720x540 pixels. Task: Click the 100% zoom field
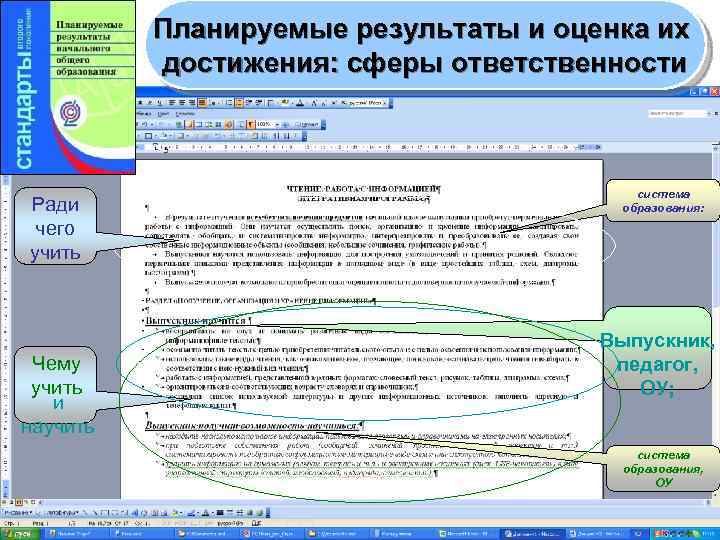(x=265, y=124)
